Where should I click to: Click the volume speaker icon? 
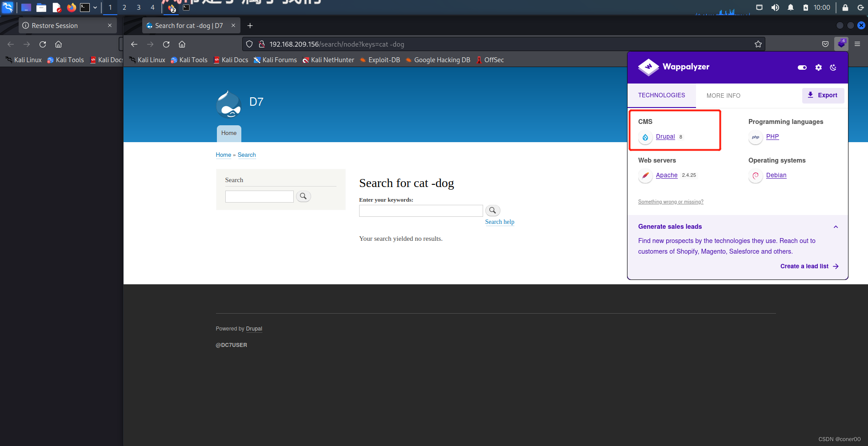[775, 7]
